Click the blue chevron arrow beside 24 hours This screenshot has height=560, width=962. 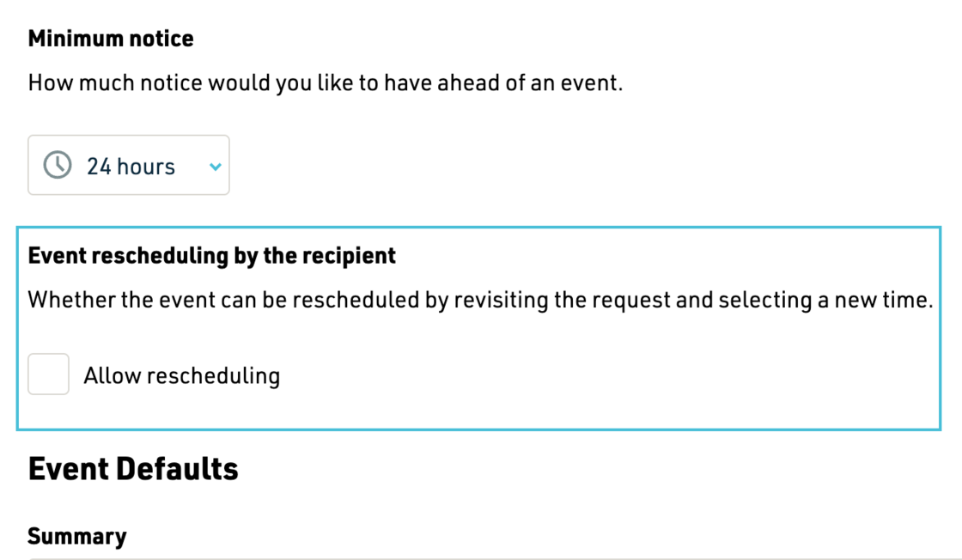coord(216,167)
